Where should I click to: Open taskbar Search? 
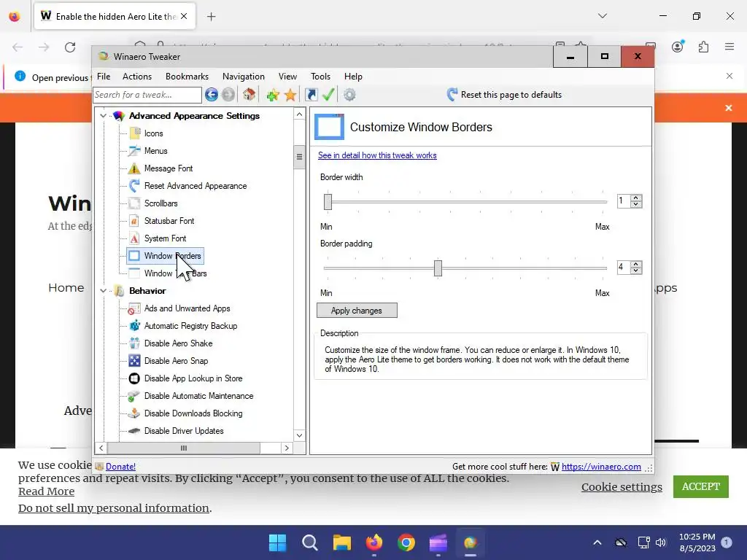tap(309, 542)
